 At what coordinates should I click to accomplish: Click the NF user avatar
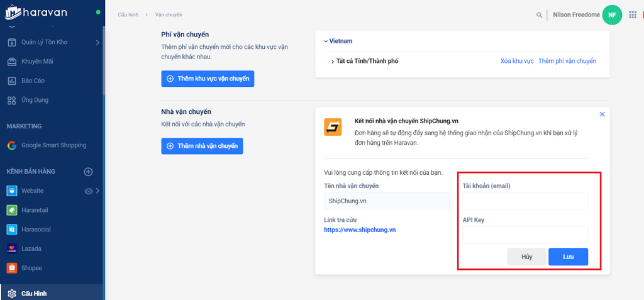[x=612, y=14]
